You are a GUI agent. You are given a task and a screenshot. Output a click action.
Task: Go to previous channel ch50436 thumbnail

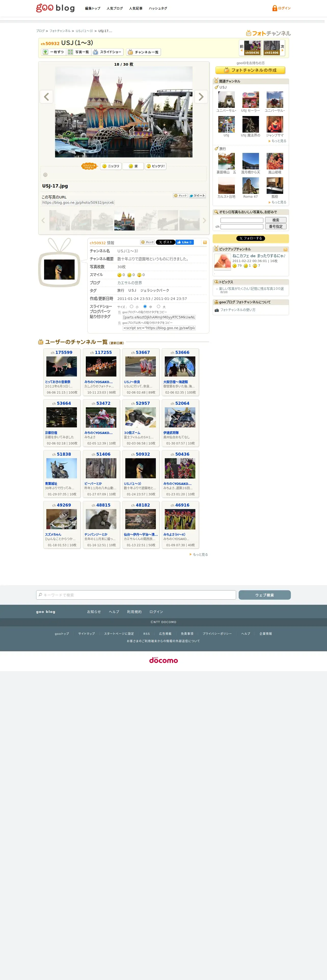point(252,48)
